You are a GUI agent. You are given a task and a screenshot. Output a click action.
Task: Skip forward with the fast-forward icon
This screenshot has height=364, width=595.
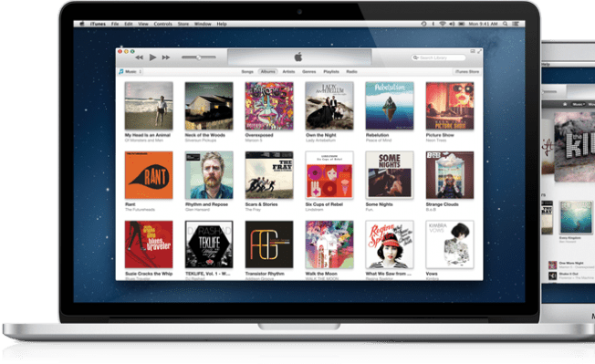[x=166, y=57]
